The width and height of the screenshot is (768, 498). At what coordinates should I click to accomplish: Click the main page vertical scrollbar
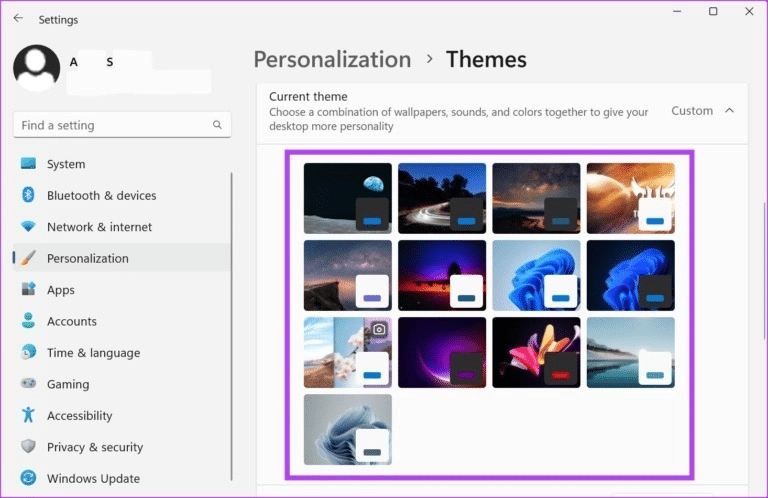click(x=764, y=271)
